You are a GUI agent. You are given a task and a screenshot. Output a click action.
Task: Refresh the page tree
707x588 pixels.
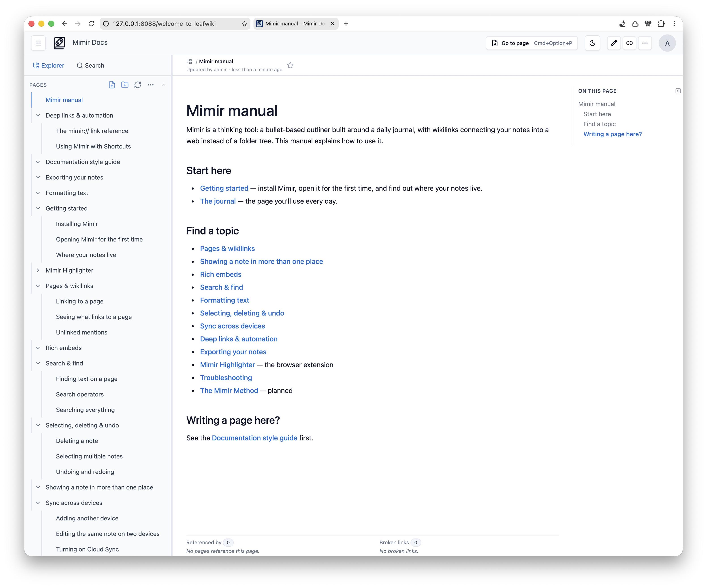(138, 85)
